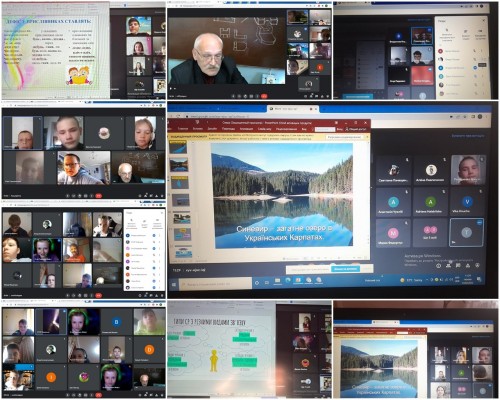Click the blue button in the screen-sharing bar

(345, 269)
